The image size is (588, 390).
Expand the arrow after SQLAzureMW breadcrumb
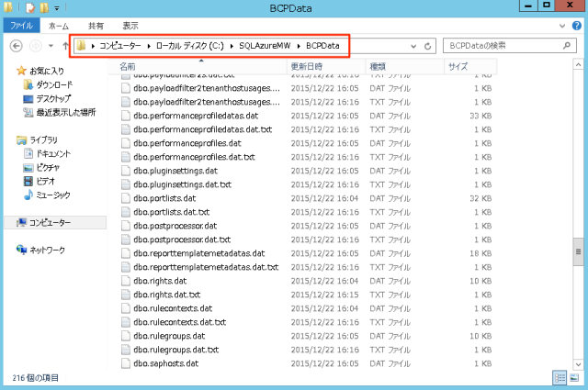click(x=299, y=46)
